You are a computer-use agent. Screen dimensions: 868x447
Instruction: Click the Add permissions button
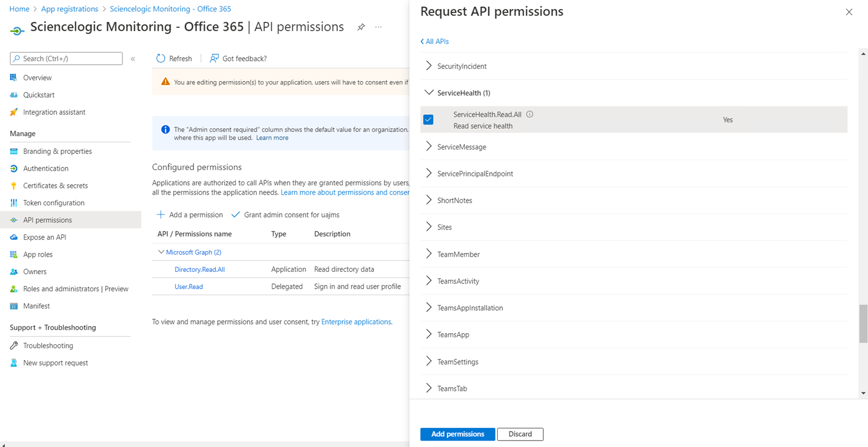[x=457, y=434]
